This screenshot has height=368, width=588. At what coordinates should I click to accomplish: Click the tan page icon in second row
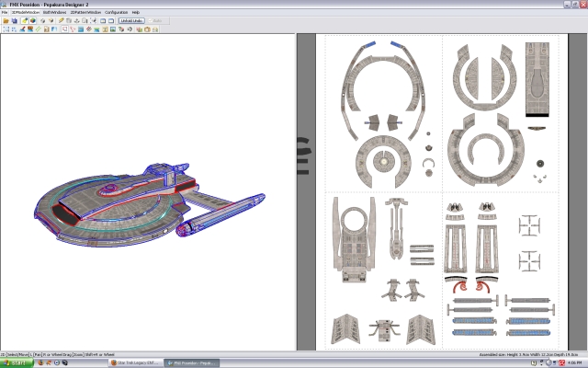pyautogui.click(x=47, y=29)
